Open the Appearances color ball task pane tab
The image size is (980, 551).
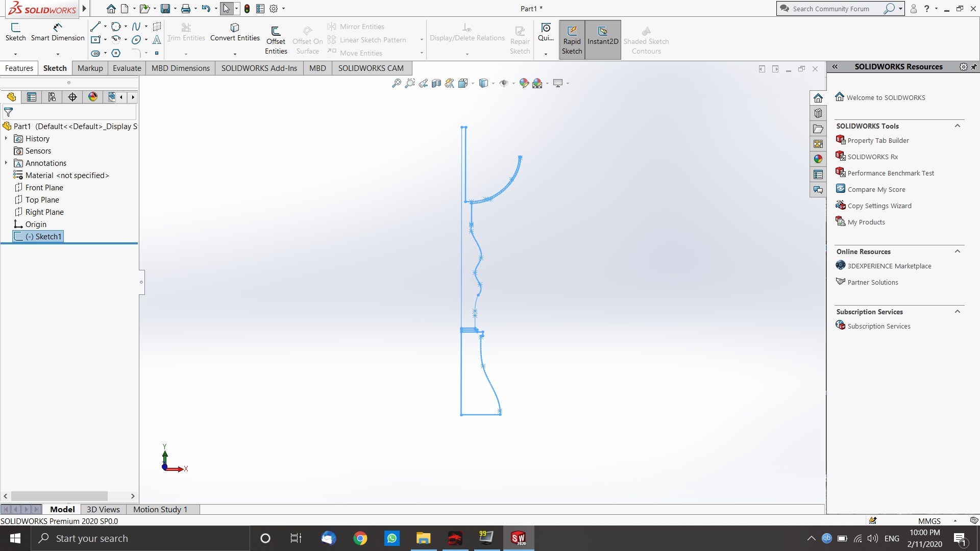[x=818, y=159]
